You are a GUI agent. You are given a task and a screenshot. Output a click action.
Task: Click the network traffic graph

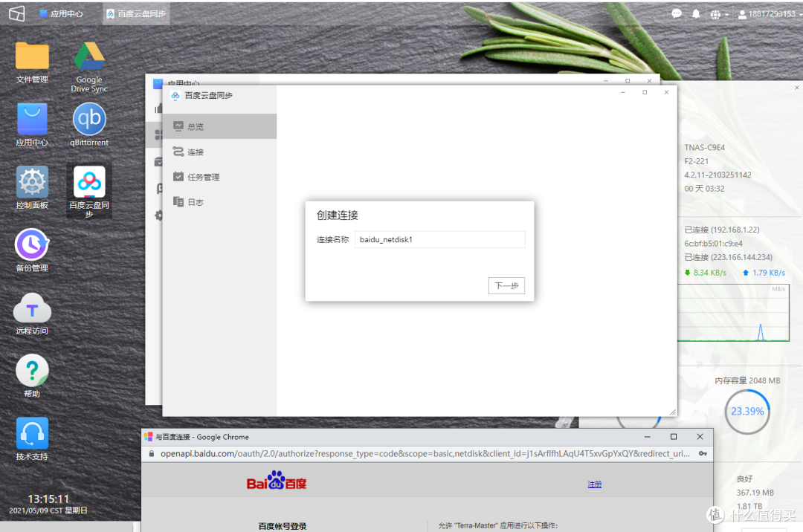pos(733,313)
